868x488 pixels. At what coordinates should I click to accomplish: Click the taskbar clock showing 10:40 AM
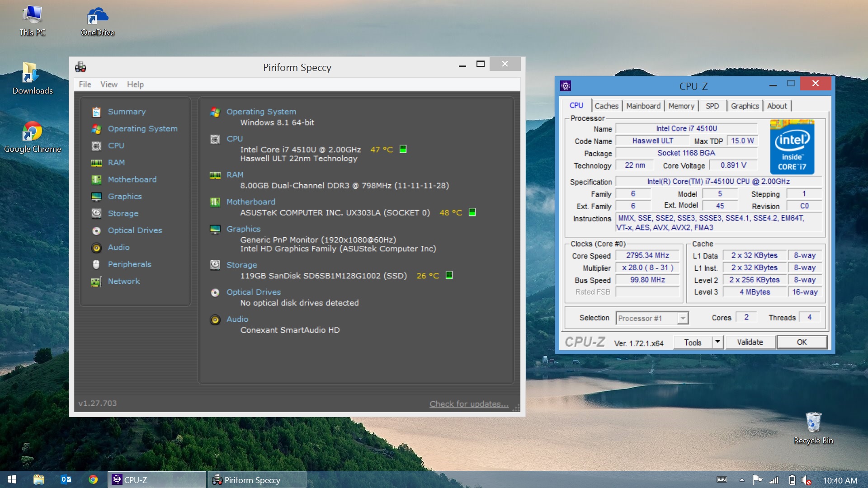pos(840,480)
